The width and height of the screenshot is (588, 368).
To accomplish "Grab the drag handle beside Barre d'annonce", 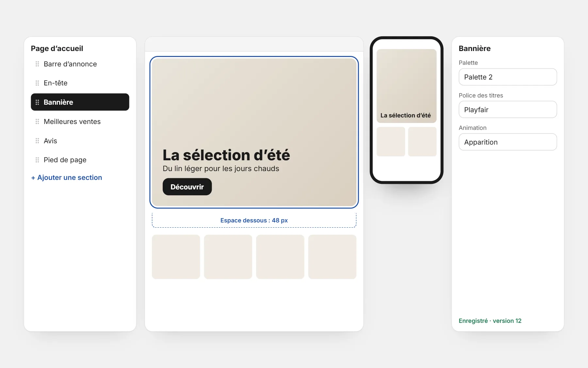I will 37,64.
